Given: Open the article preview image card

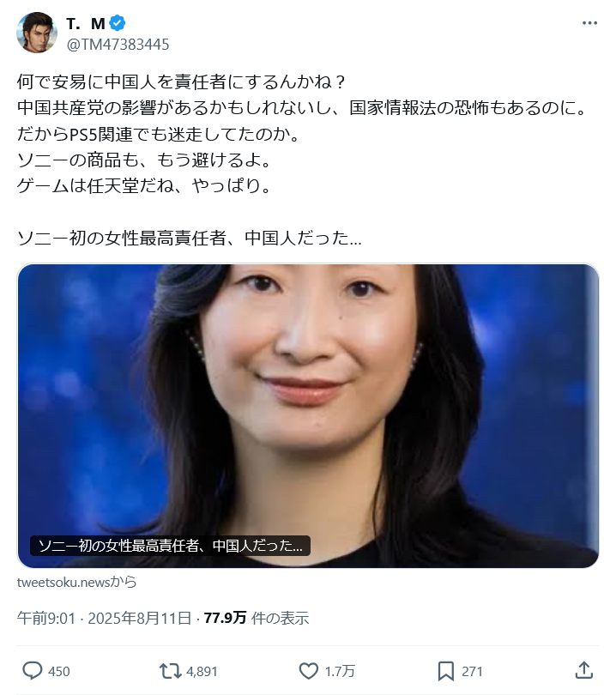Looking at the screenshot, I should coord(308,416).
